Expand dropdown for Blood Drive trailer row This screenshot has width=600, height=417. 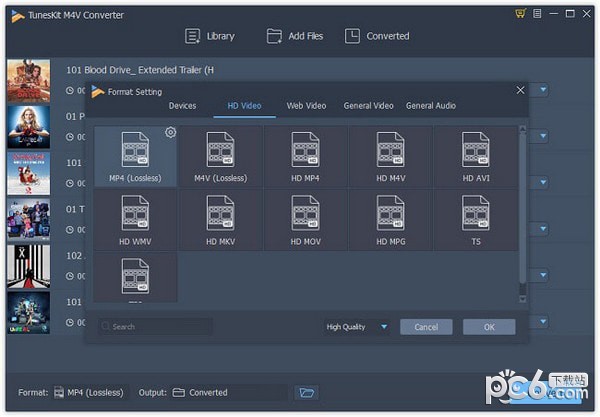tap(543, 90)
